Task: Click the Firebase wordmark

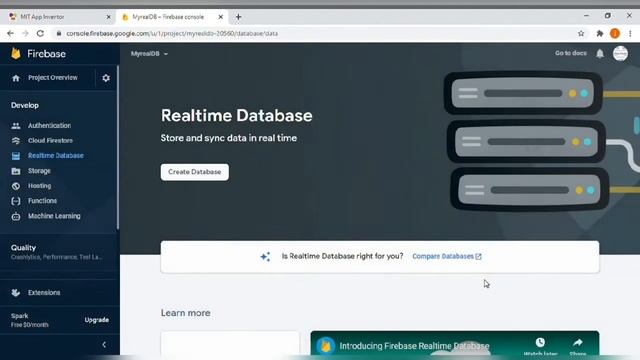Action: tap(46, 54)
